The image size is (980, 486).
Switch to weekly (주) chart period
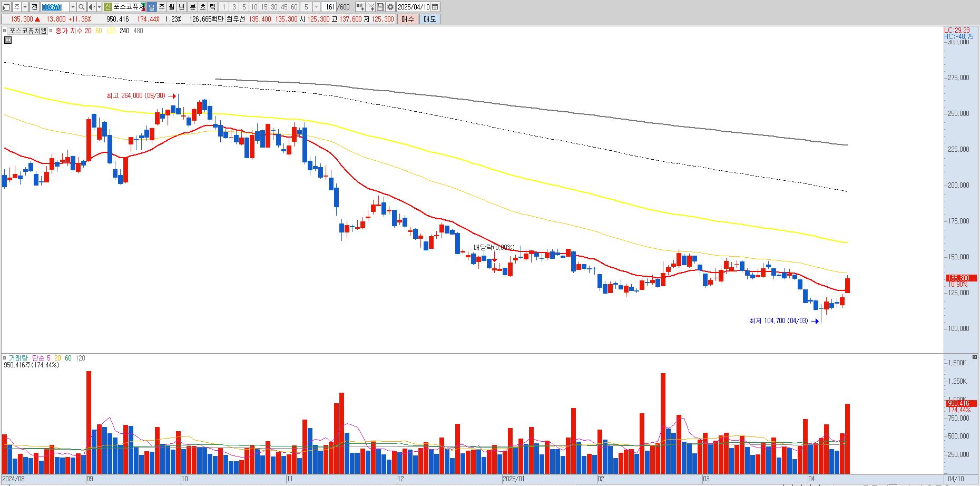(x=162, y=7)
